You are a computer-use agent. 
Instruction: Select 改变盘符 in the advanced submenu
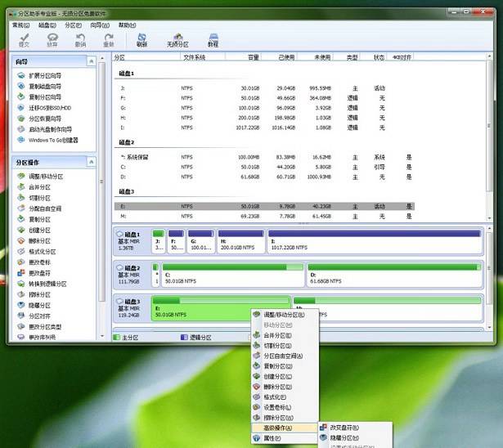coord(344,428)
